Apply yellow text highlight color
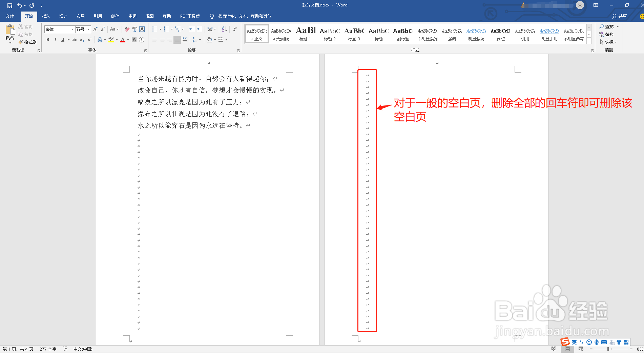Screen dimensions: 644x353 111,40
